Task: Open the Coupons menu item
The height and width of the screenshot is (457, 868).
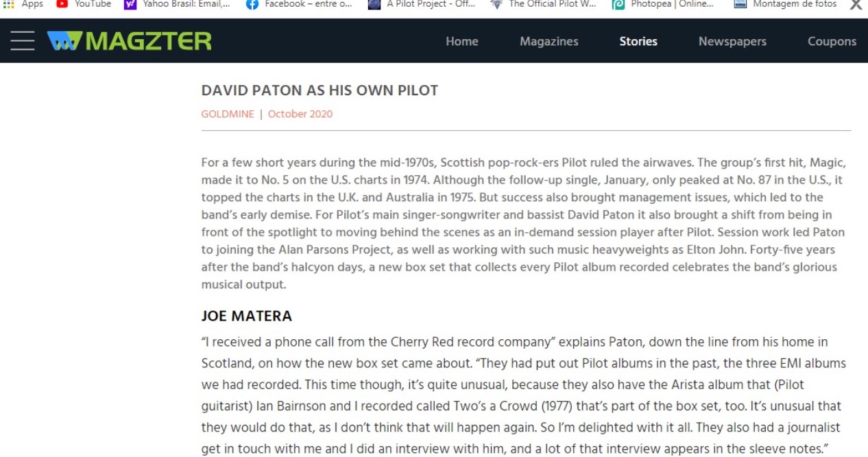Action: click(832, 41)
